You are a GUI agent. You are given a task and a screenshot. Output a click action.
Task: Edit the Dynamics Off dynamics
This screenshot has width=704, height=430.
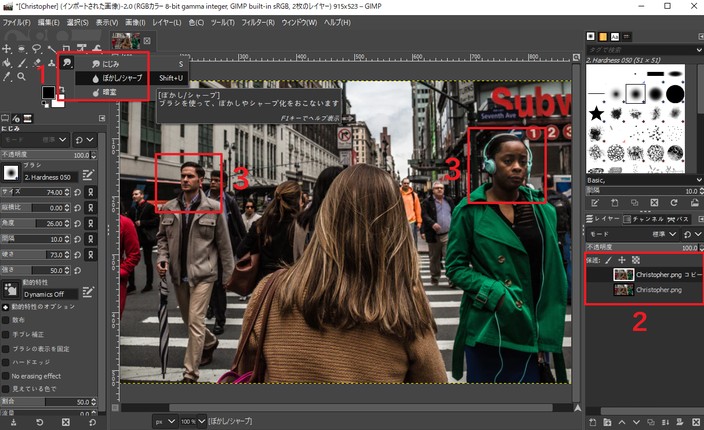[88, 292]
